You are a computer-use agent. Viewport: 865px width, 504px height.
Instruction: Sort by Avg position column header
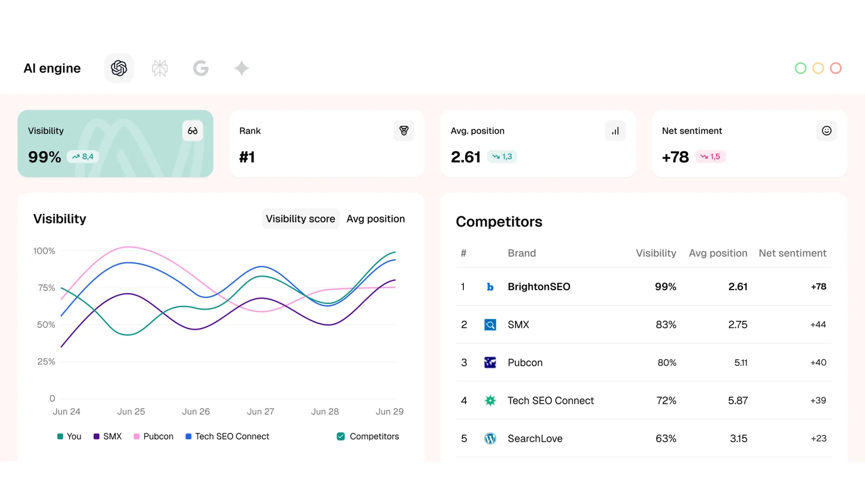[x=718, y=253]
